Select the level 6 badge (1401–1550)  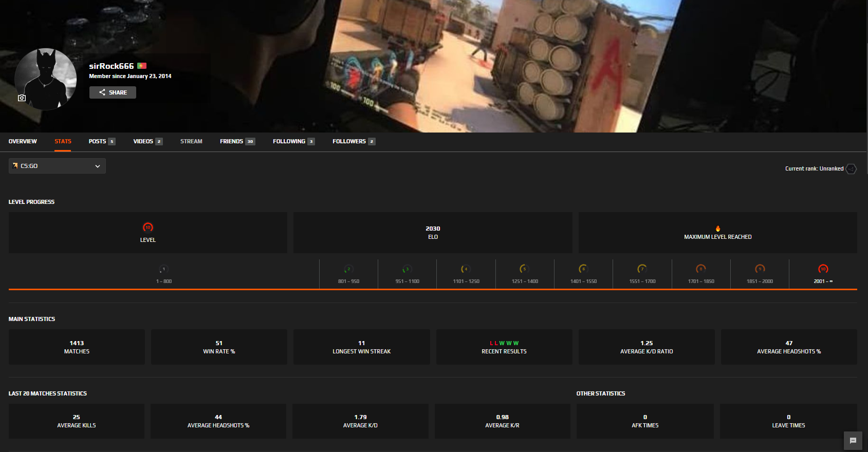583,269
